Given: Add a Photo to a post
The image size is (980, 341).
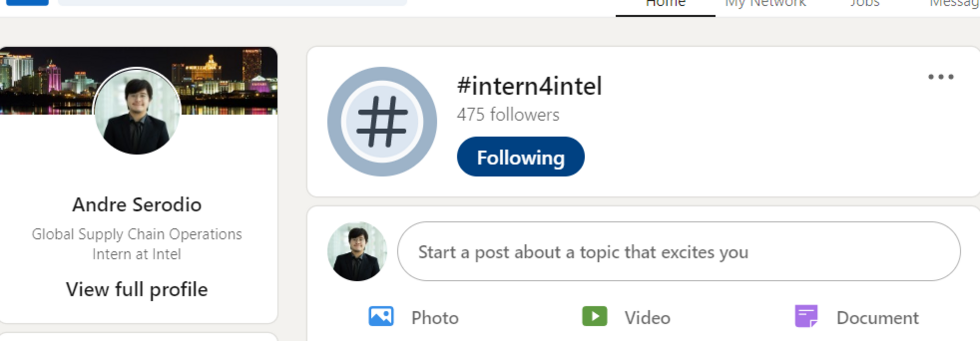Looking at the screenshot, I should point(413,317).
